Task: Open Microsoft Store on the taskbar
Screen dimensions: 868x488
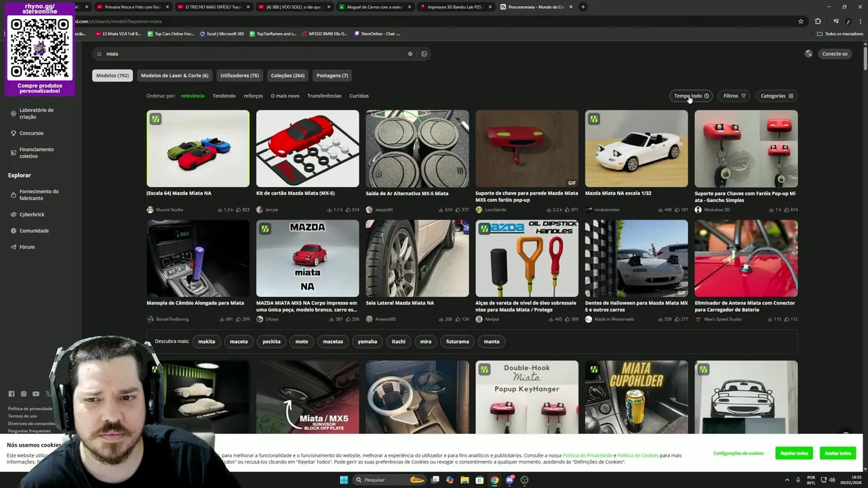Action: click(x=479, y=480)
